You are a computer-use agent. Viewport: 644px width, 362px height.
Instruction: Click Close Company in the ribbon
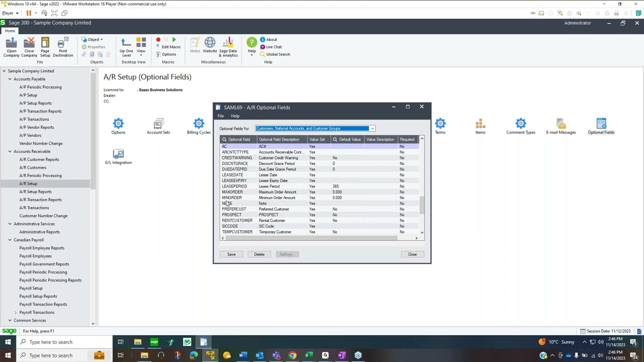coord(29,47)
